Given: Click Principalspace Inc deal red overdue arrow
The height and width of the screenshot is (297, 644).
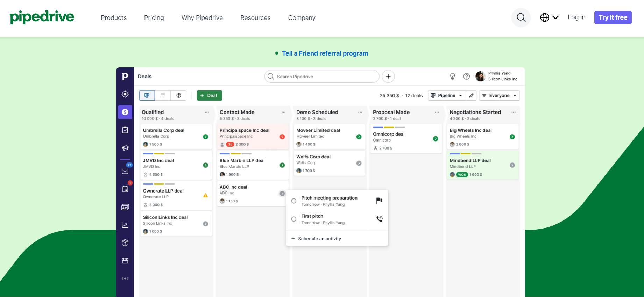Looking at the screenshot, I should [282, 137].
